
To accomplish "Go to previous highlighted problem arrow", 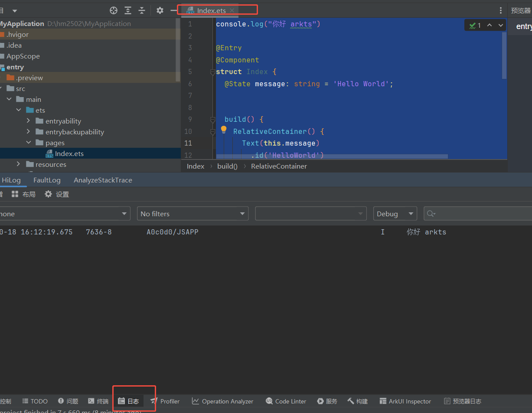I will [490, 25].
